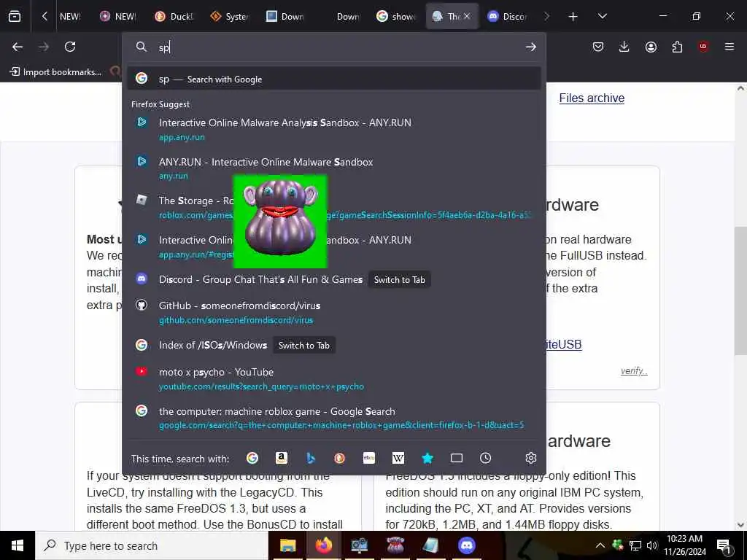This screenshot has width=747, height=560.
Task: Click the go arrow in address bar
Action: click(x=531, y=47)
